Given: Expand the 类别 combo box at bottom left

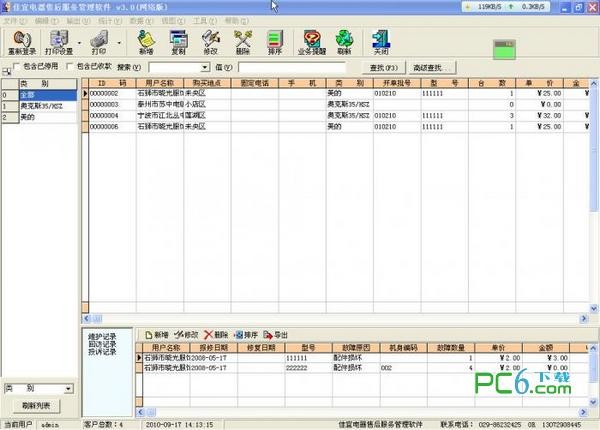Looking at the screenshot, I should (x=68, y=389).
